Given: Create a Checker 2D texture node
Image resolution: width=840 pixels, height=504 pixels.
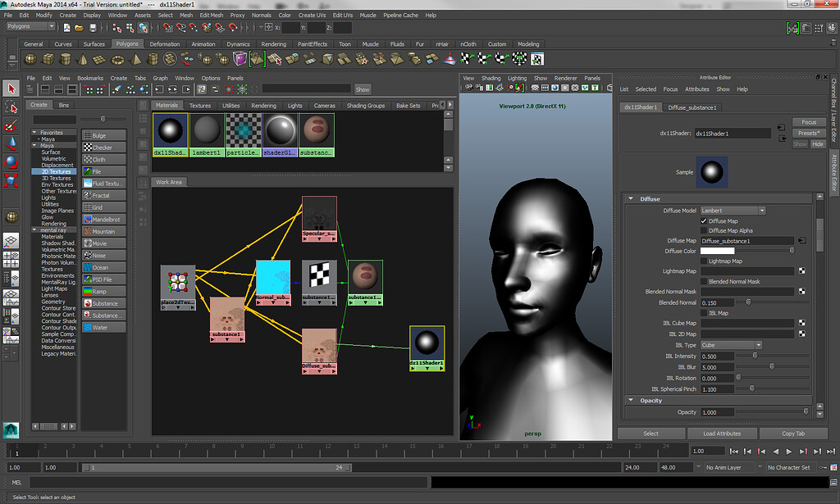Looking at the screenshot, I should click(x=103, y=148).
